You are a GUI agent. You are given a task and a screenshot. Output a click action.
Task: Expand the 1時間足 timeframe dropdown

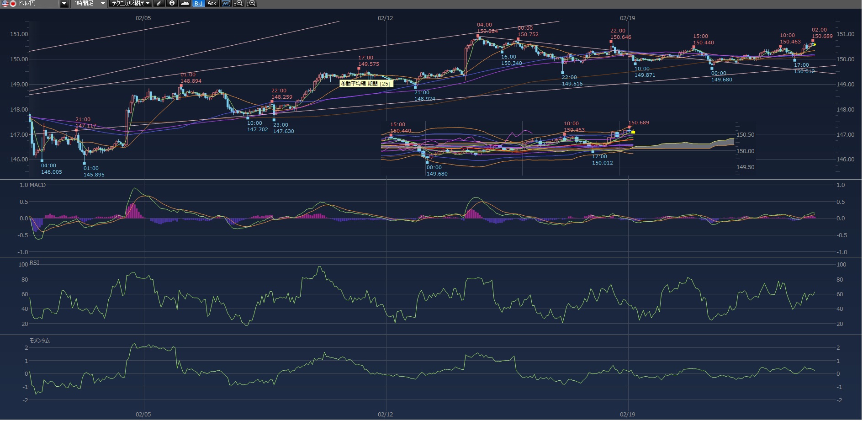click(103, 4)
